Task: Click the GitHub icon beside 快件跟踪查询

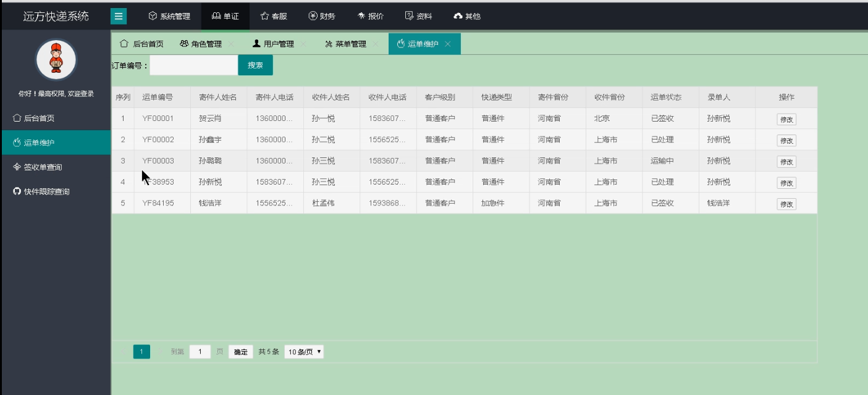Action: pos(17,191)
